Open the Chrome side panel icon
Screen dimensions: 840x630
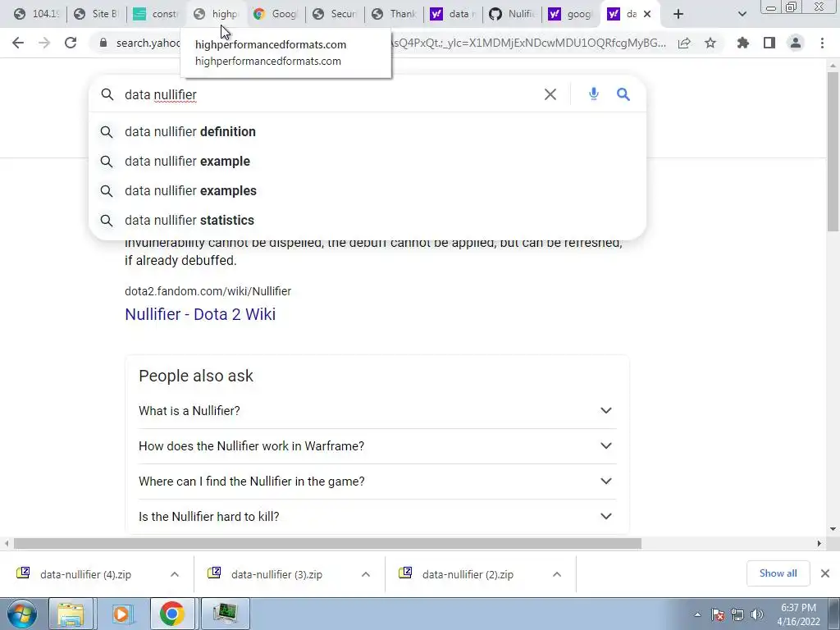(x=769, y=43)
